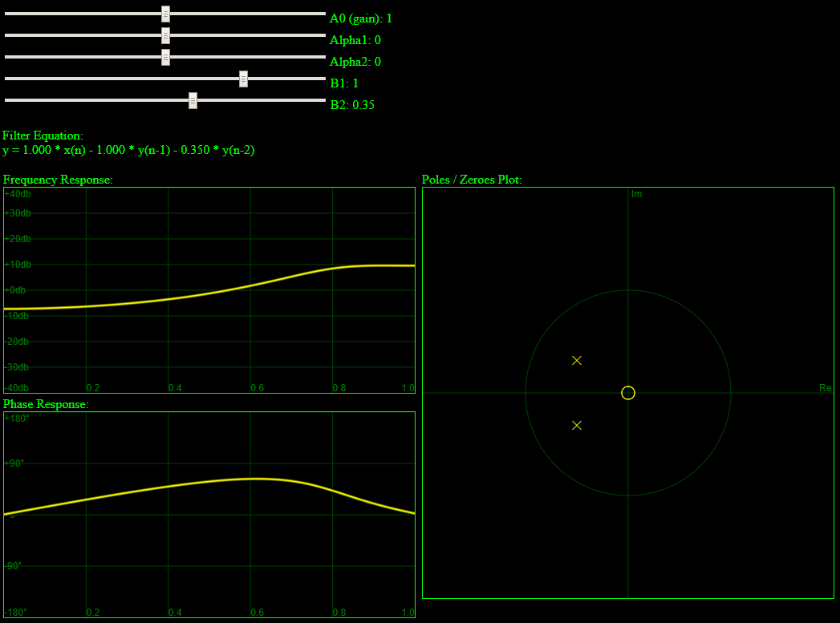Select the zero circle at the origin

tap(628, 393)
